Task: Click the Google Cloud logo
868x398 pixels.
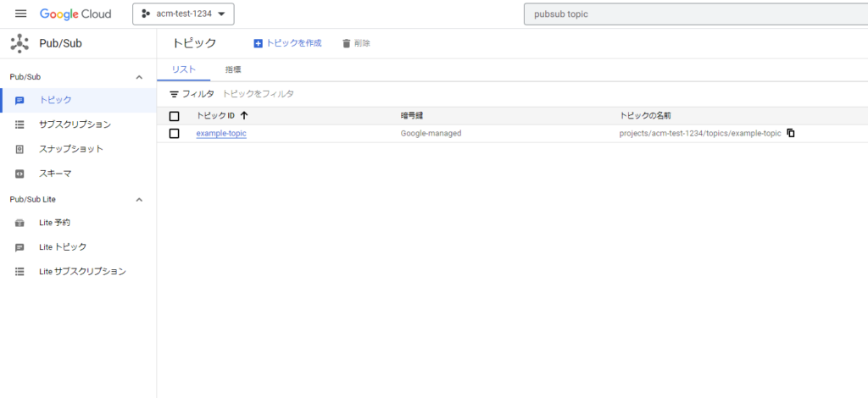Action: 75,14
